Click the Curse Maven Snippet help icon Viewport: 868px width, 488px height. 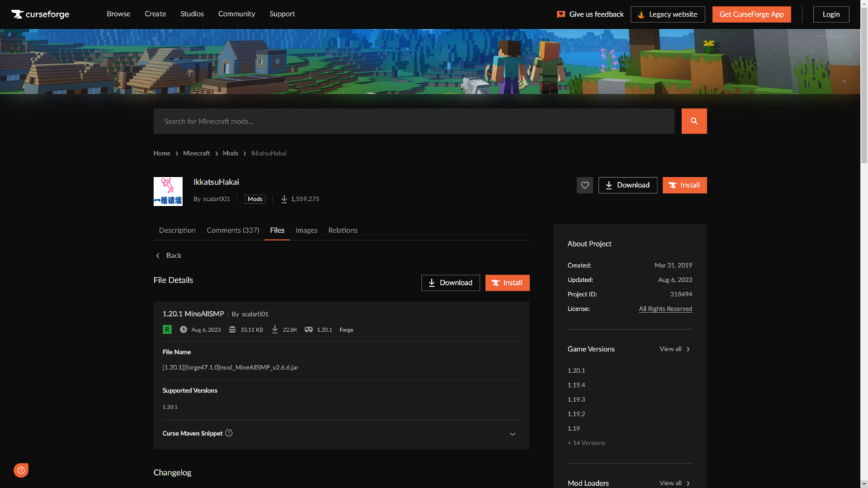[229, 433]
